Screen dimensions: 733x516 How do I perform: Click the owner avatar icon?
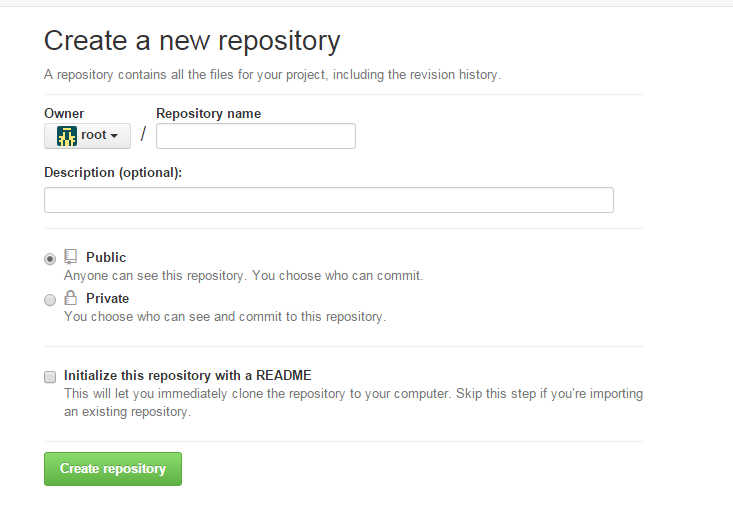pyautogui.click(x=67, y=136)
